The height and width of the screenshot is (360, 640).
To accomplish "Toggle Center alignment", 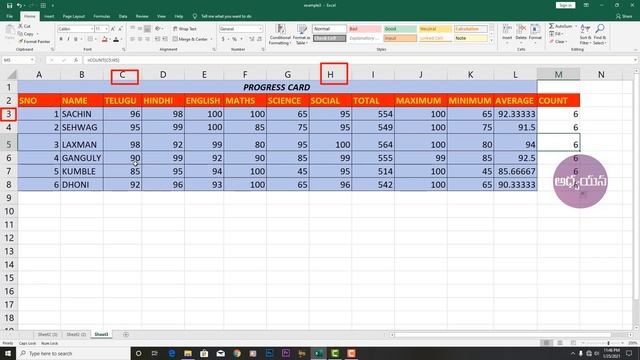I will (140, 39).
